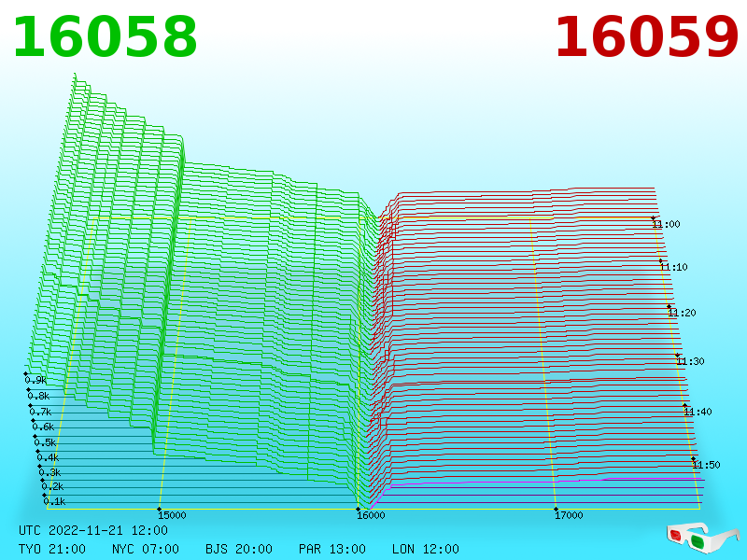Select the 15000 price axis label
Screen dimensions: 747x560
[x=172, y=515]
